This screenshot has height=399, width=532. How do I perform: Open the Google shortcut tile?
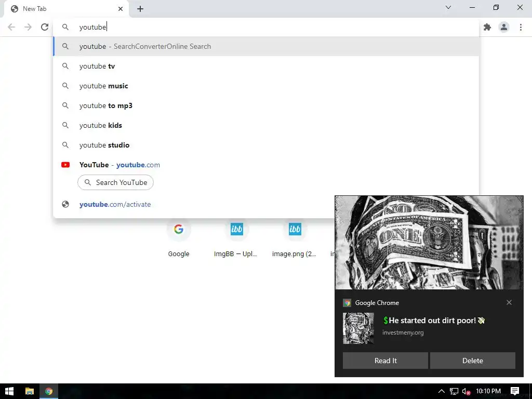tap(179, 238)
